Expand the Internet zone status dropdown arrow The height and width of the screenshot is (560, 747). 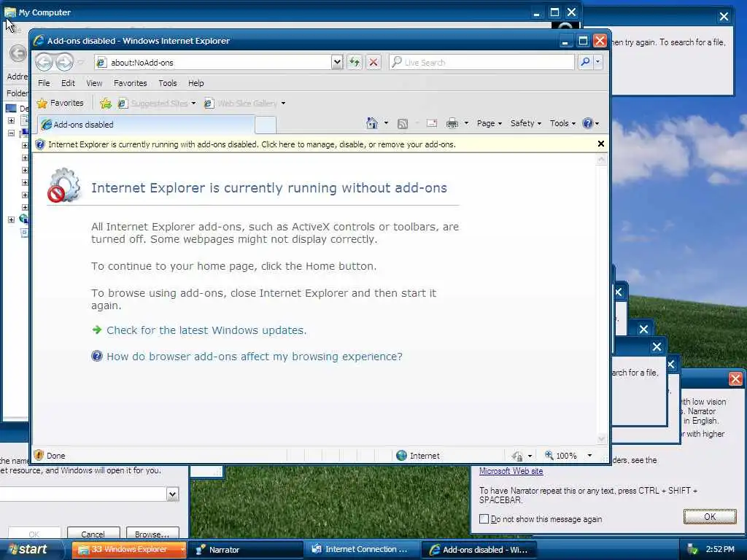coord(530,456)
